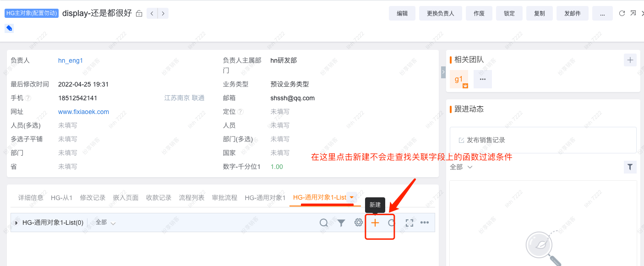644x266 pixels.
Task: Switch to HG-从1 tab
Action: 62,198
